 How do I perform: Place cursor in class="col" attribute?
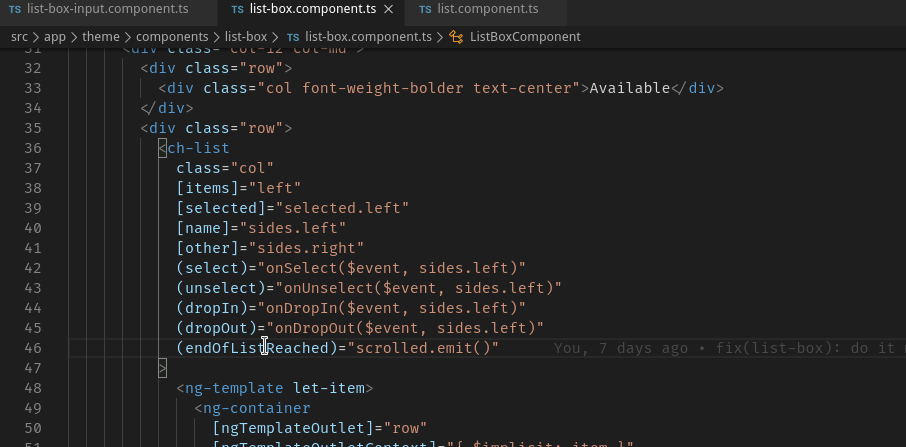[x=225, y=168]
